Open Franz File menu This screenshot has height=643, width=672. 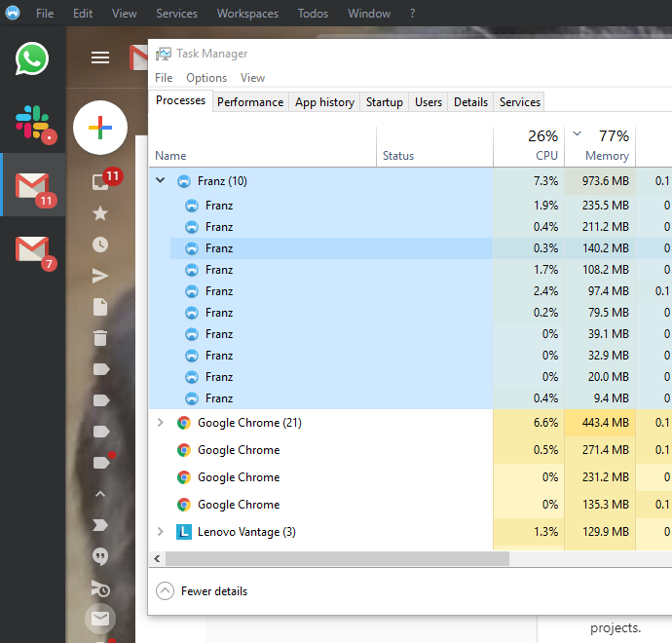click(45, 14)
